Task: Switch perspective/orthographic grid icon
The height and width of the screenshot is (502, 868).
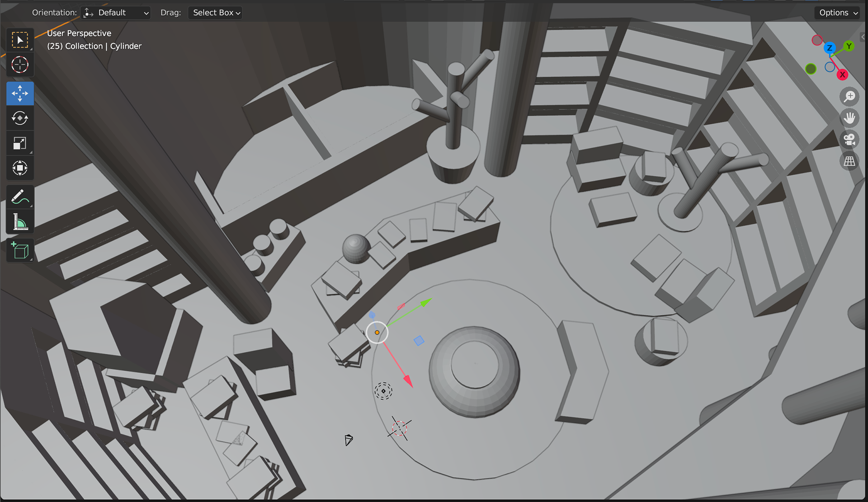Action: [x=849, y=161]
